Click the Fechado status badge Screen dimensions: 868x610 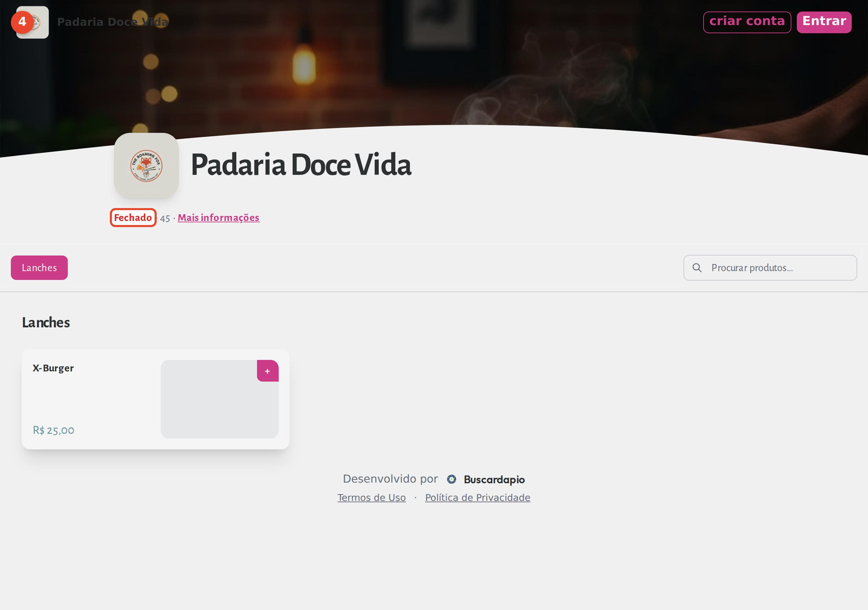tap(133, 218)
